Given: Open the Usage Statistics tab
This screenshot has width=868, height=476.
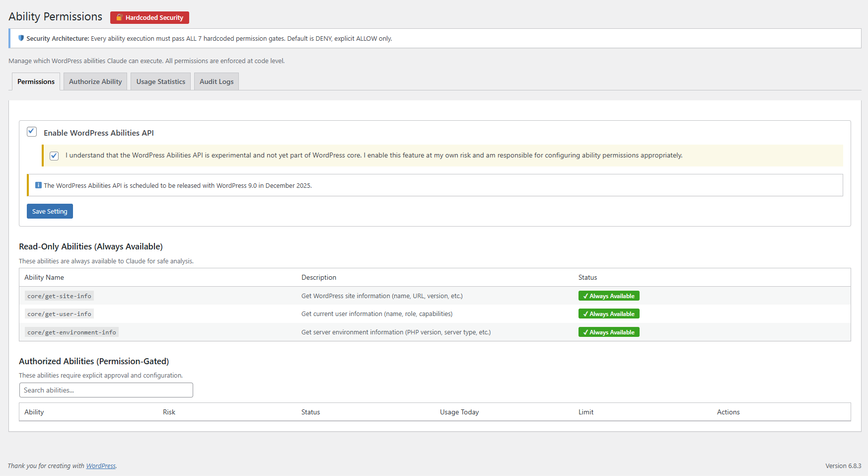Looking at the screenshot, I should click(160, 82).
